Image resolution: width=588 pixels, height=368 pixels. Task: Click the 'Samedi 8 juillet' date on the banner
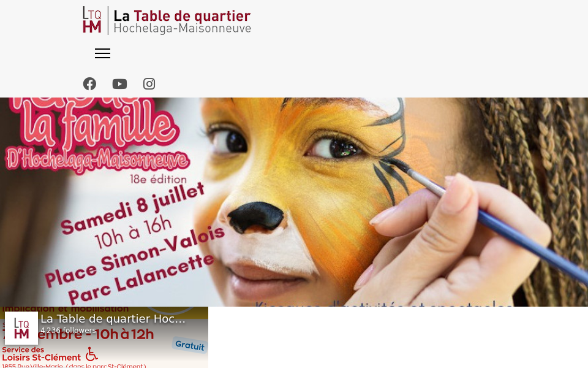[132, 209]
